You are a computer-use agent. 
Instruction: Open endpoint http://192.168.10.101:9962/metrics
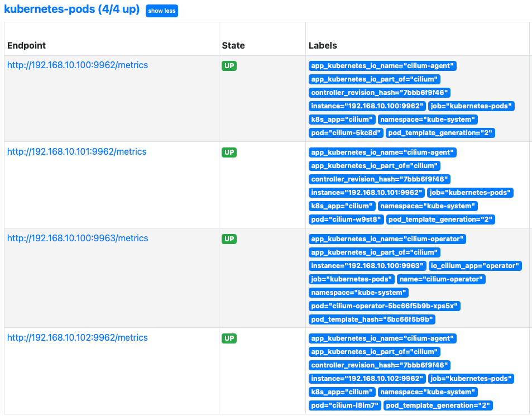(76, 151)
